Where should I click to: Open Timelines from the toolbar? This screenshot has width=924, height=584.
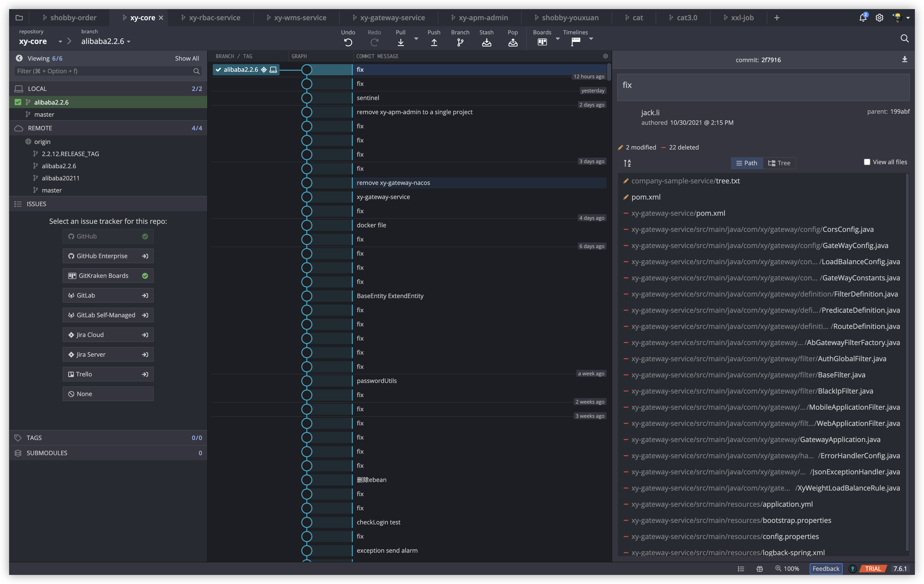click(575, 42)
